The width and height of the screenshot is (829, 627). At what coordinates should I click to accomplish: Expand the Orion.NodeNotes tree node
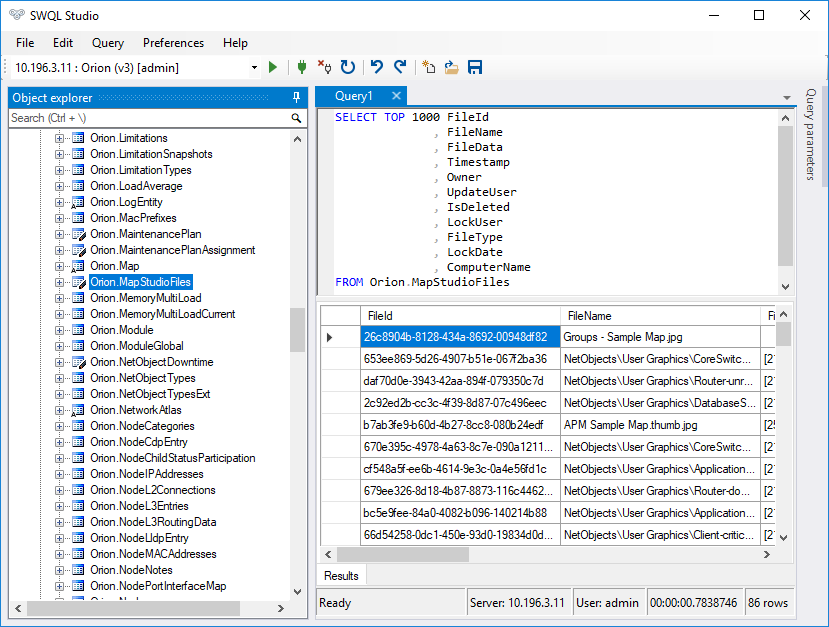59,570
